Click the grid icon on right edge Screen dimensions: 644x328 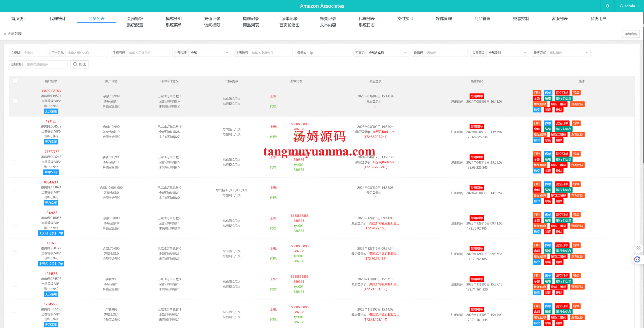(638, 248)
